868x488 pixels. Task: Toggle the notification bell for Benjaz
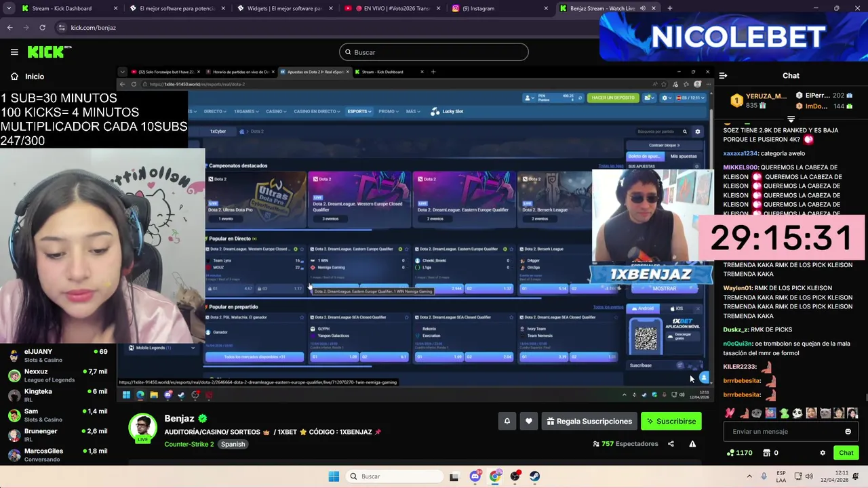[x=507, y=421]
